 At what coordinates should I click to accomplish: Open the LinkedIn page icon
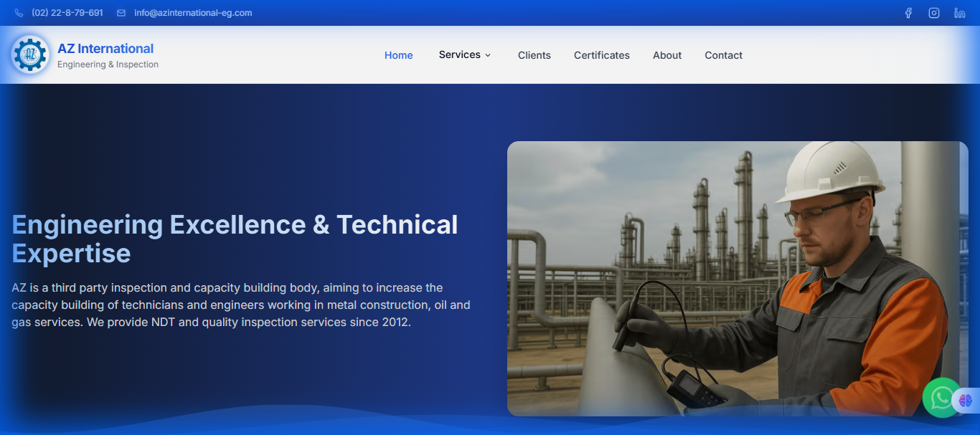click(x=959, y=12)
